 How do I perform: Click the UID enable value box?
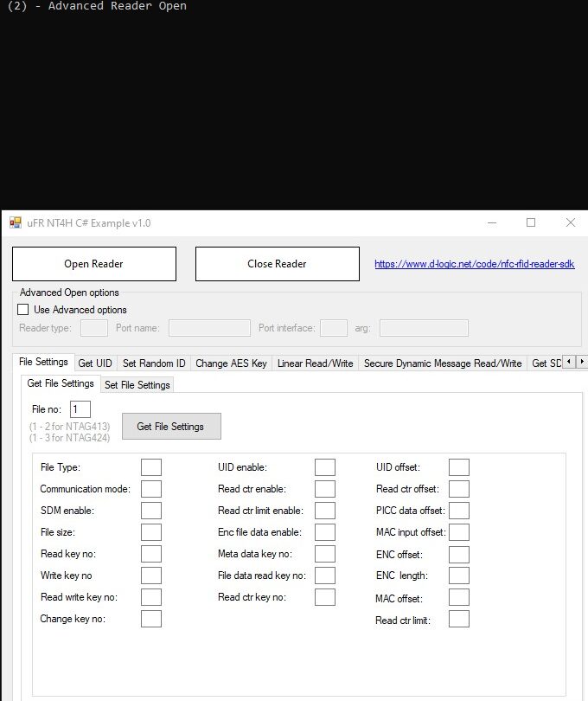pyautogui.click(x=325, y=467)
